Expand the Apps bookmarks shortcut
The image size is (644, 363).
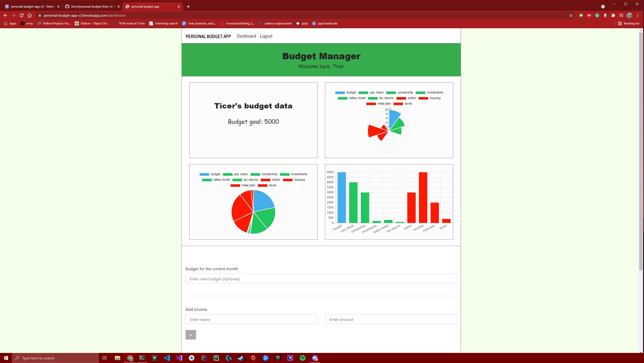[10, 23]
